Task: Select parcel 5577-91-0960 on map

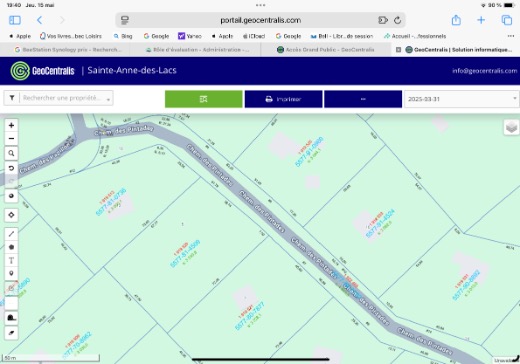Action: 309,151
